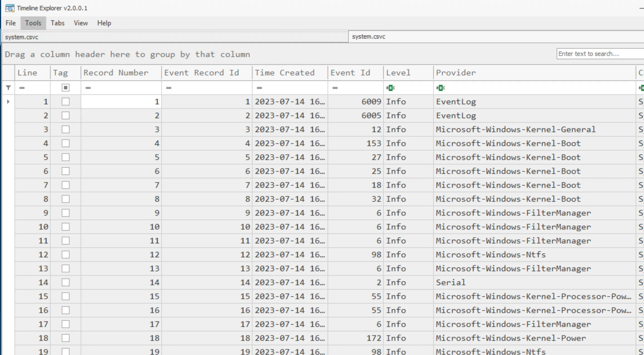644x355 pixels.
Task: Select Event Id cell 27 on line 5
Action: click(x=356, y=157)
